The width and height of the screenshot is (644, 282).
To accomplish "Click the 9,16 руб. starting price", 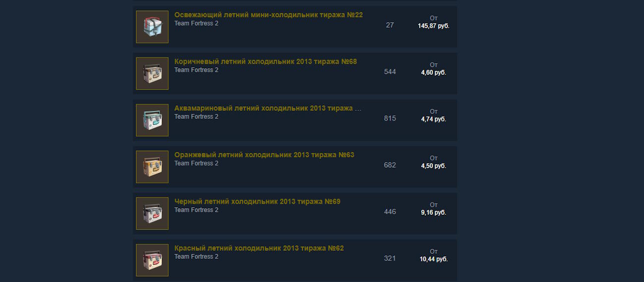I will (433, 212).
